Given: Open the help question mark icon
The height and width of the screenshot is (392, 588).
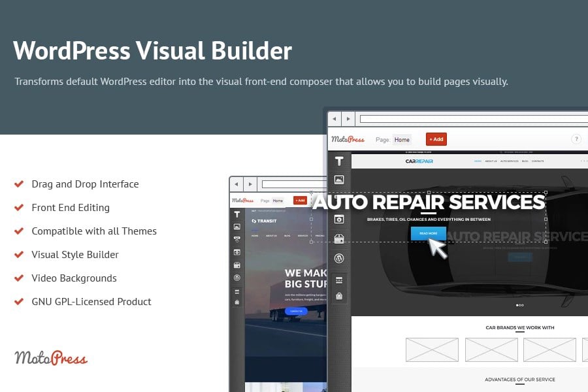Looking at the screenshot, I should tap(576, 139).
